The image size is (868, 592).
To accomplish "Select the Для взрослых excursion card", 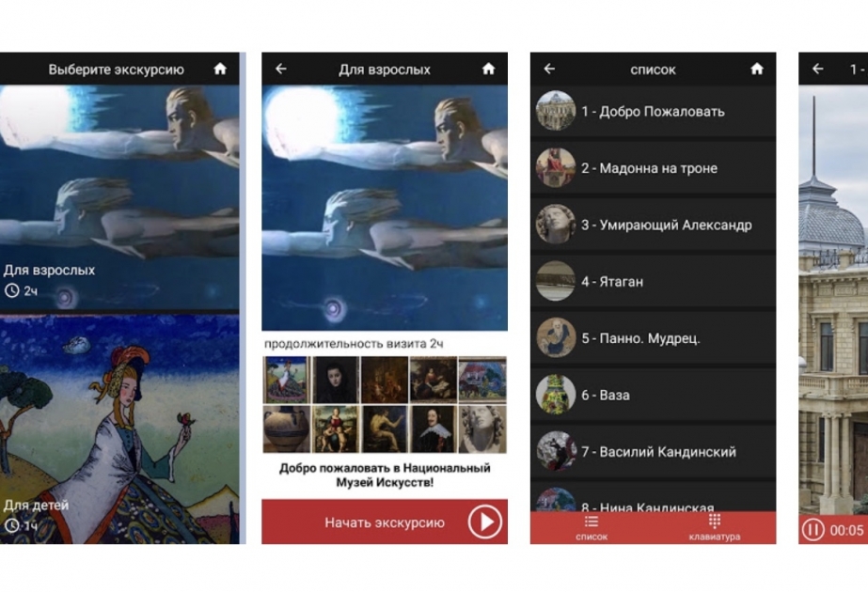I will [x=119, y=197].
